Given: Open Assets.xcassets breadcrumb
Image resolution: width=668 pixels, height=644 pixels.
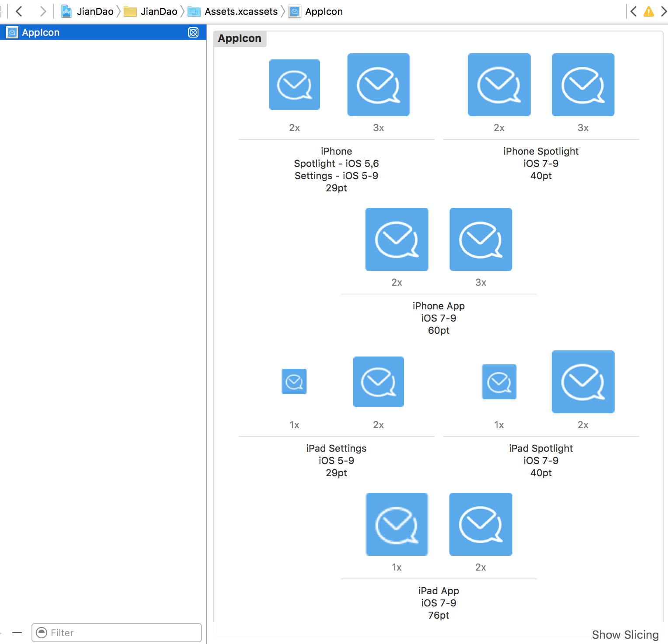Looking at the screenshot, I should tap(233, 11).
